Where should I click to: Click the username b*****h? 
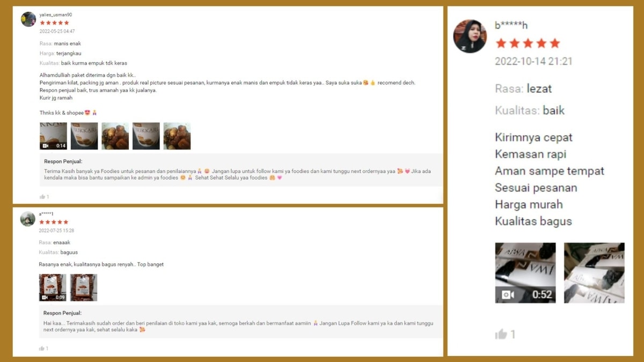(511, 25)
